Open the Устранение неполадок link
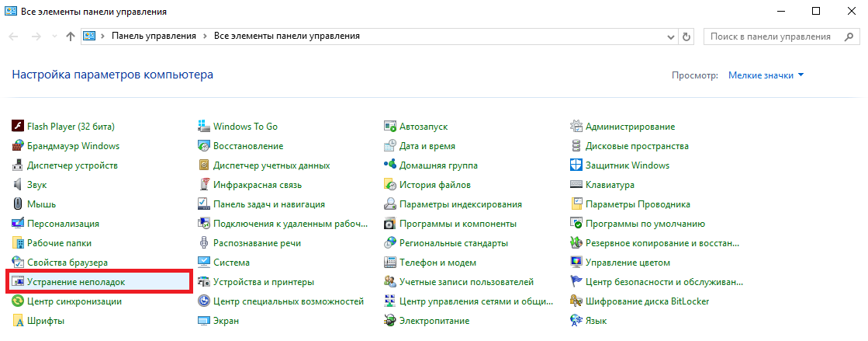868x341 pixels. coord(76,282)
